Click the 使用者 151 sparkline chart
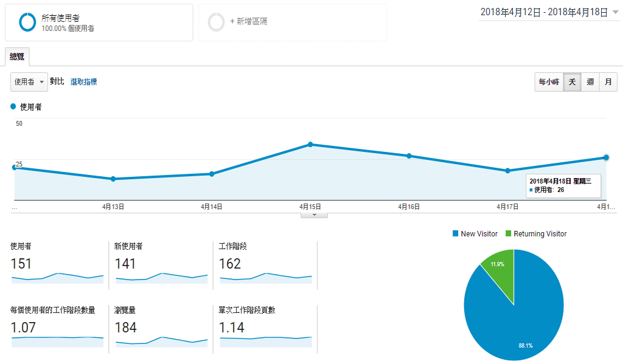Image resolution: width=623 pixels, height=364 pixels. point(57,278)
